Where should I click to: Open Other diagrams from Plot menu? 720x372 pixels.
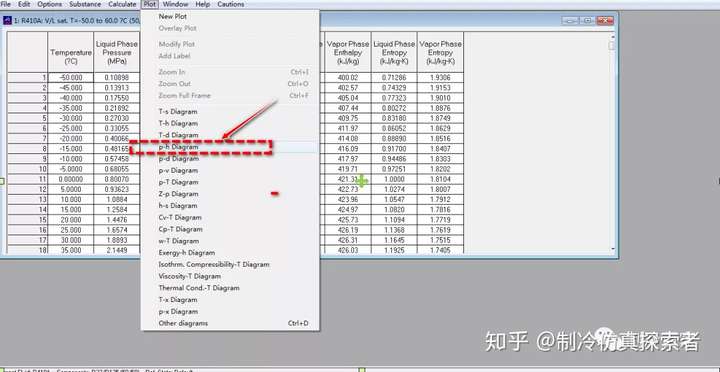230,323
